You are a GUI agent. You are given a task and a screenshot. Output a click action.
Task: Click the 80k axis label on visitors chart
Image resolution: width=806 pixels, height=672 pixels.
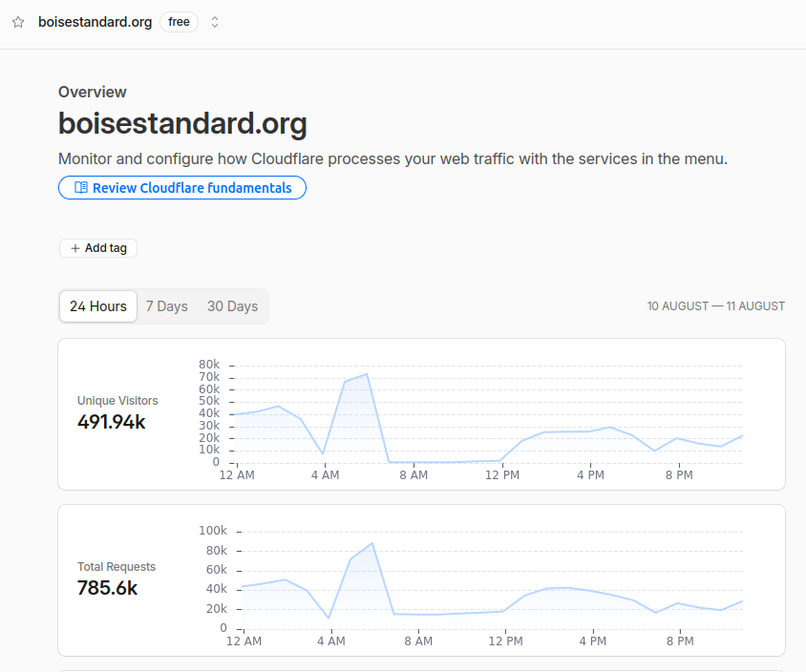[209, 365]
